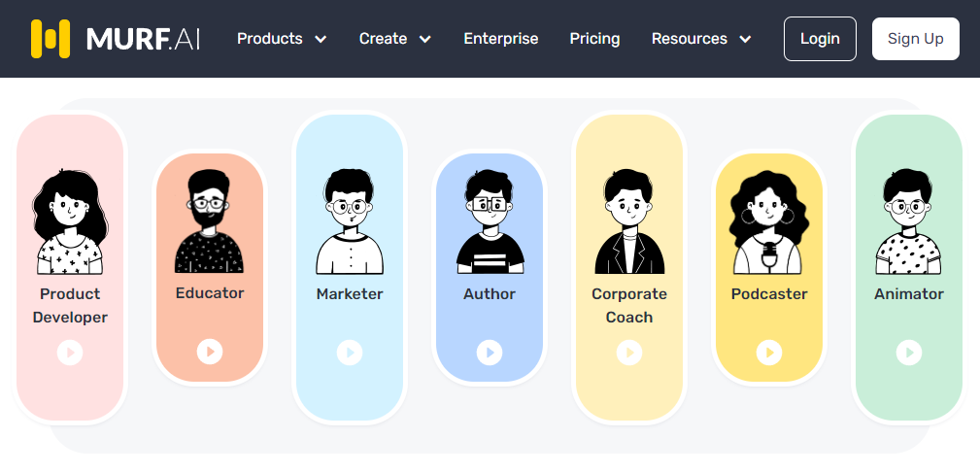Click the Sign Up button

916,39
